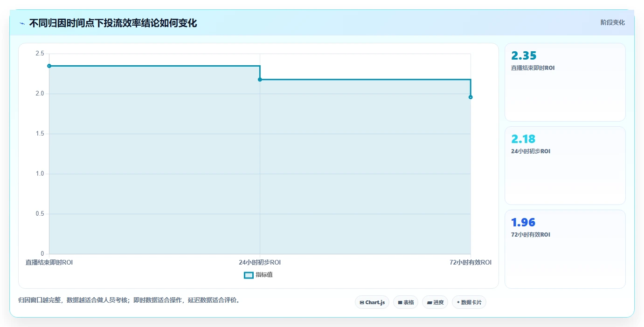Click the 2.35 value in the first card
The width and height of the screenshot is (644, 327).
coord(524,56)
